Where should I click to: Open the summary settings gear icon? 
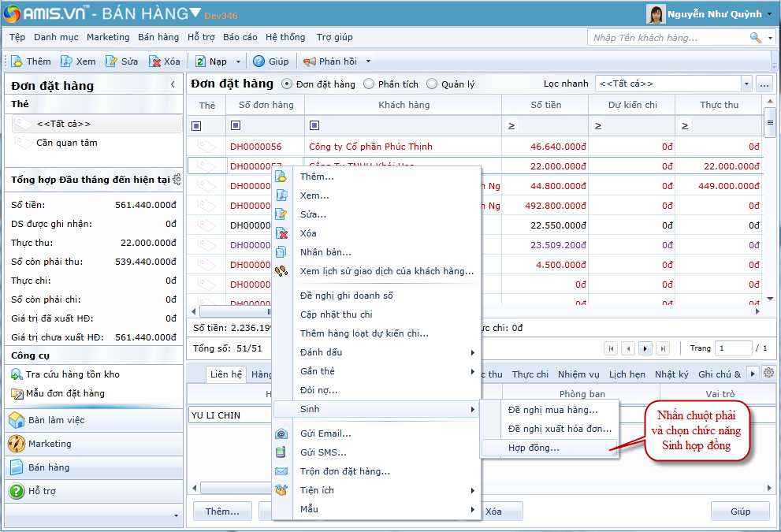(177, 180)
